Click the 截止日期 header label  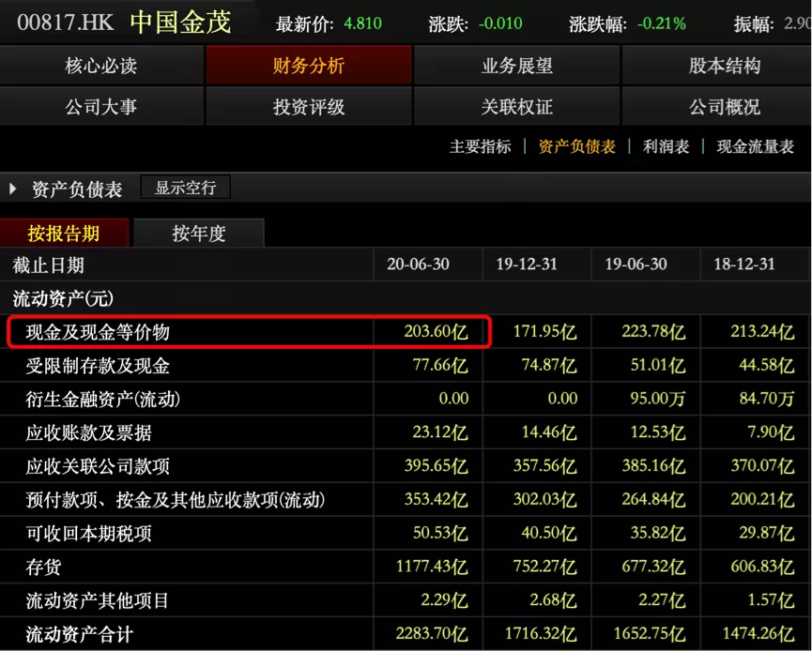[48, 265]
